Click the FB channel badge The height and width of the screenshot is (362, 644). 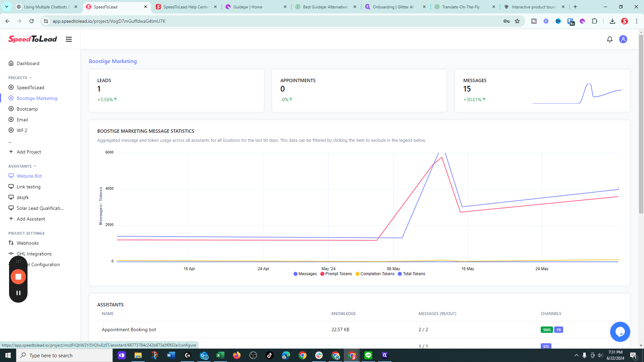coord(559,330)
